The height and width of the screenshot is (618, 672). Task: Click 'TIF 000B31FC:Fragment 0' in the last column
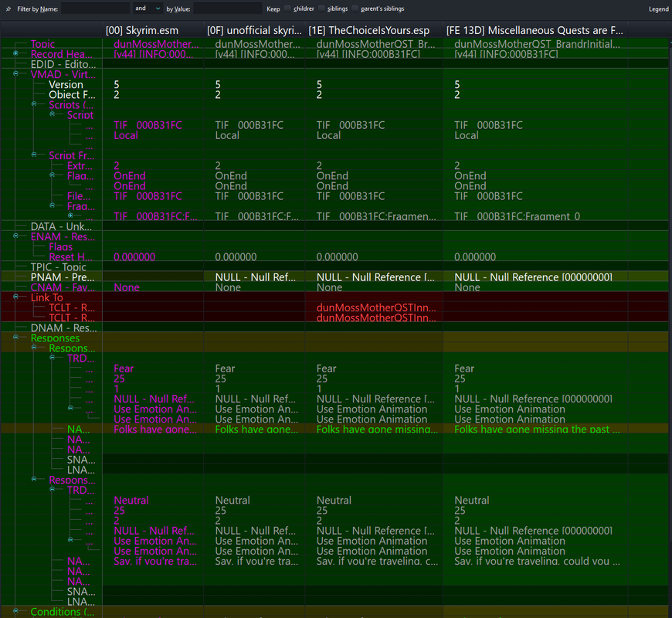(517, 216)
